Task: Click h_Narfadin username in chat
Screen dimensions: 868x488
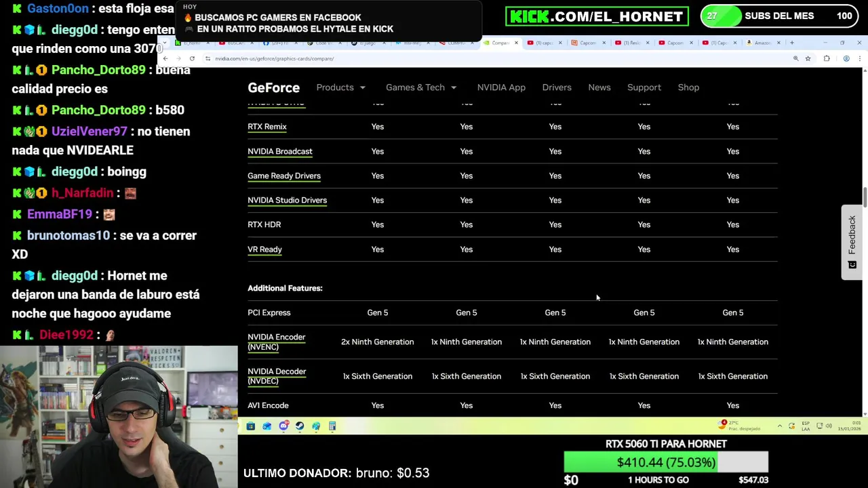Action: click(x=82, y=193)
